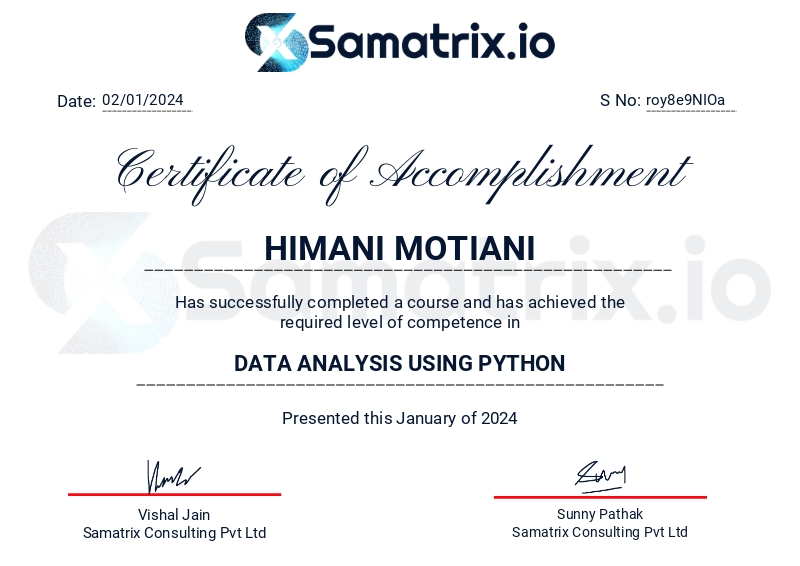The height and width of the screenshot is (566, 800).
Task: Click the "S No:" label
Action: 620,100
